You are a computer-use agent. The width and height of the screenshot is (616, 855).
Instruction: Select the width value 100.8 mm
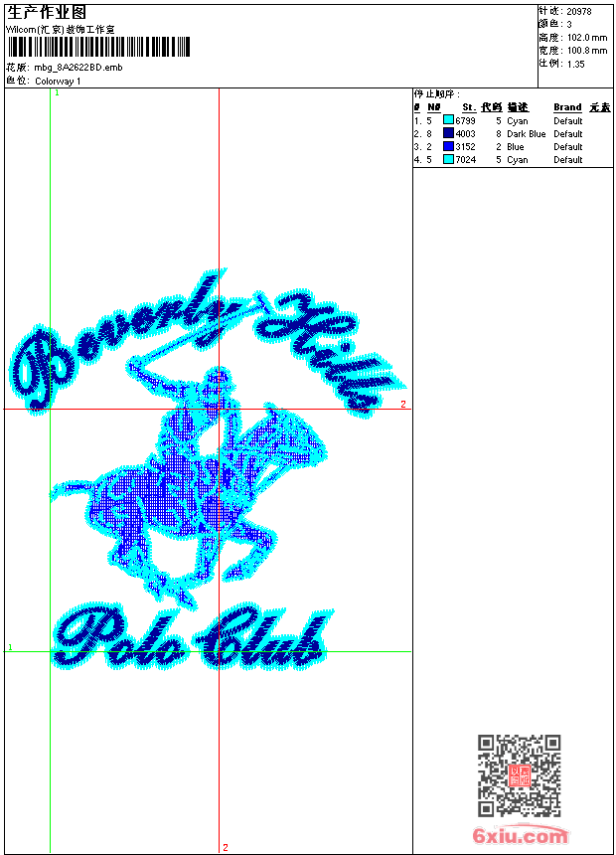tap(587, 51)
